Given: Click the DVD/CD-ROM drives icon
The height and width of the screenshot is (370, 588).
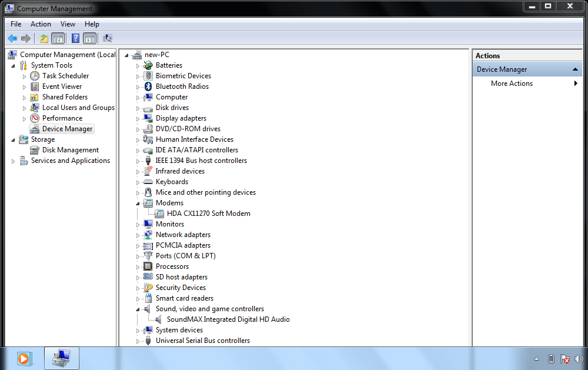Looking at the screenshot, I should (x=148, y=129).
